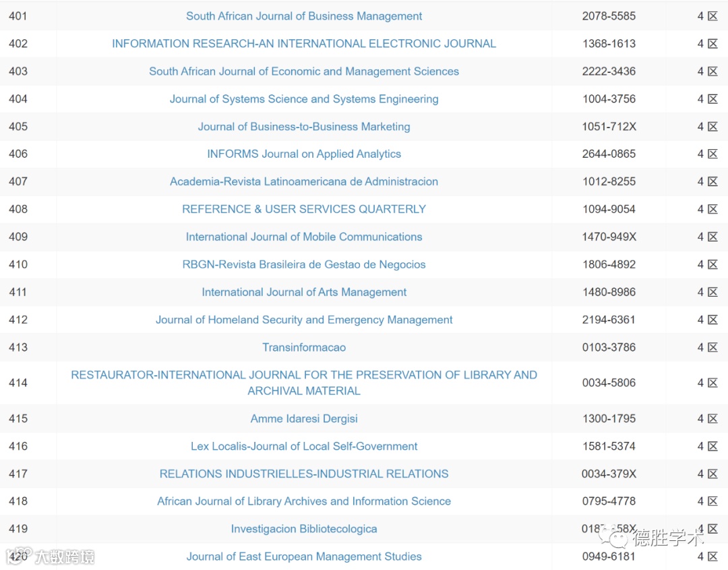Click row number 407

click(18, 181)
